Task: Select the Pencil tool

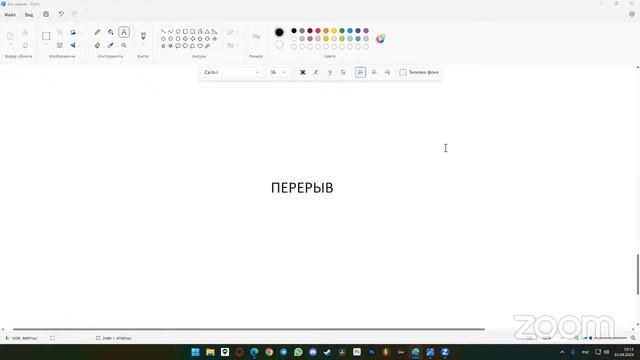Action: pos(97,32)
